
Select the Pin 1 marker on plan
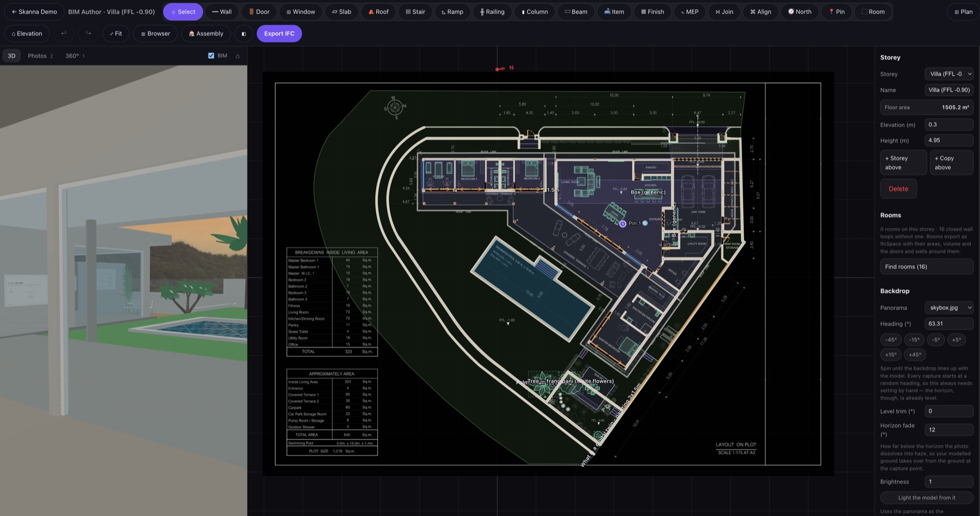(x=623, y=223)
